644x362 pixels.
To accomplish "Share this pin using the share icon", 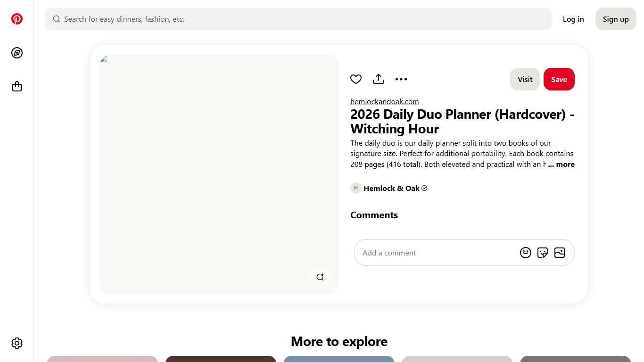I will pyautogui.click(x=378, y=79).
